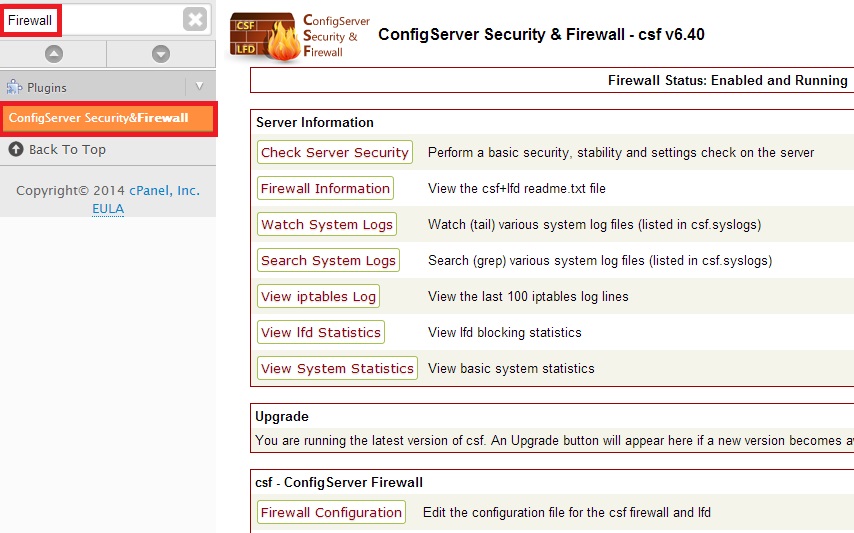Clear the search box with X icon
This screenshot has width=854, height=533.
[195, 19]
